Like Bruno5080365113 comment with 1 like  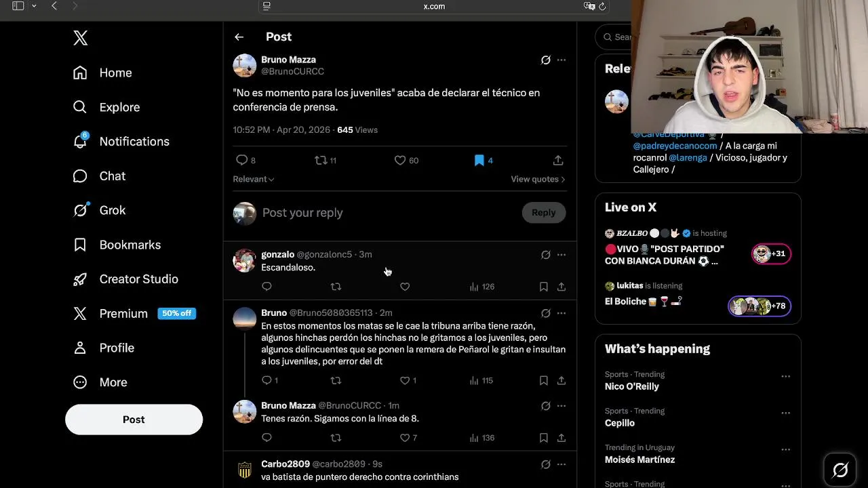coord(408,380)
